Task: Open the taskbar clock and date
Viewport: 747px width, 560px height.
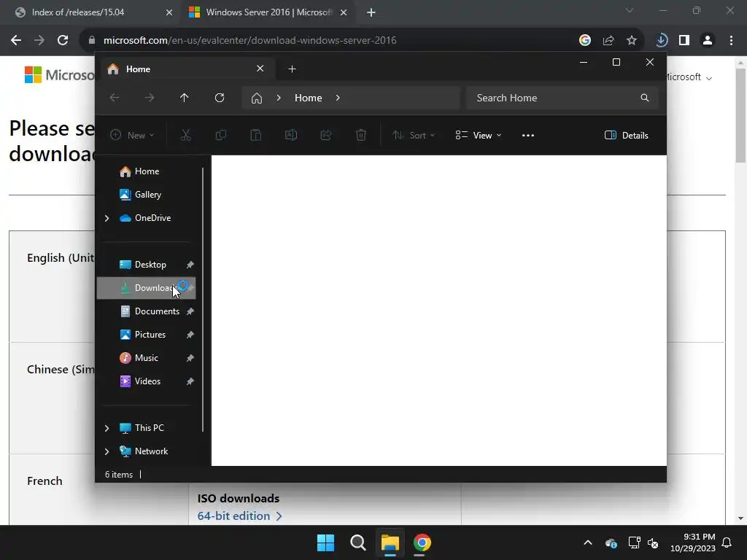Action: pos(693,542)
